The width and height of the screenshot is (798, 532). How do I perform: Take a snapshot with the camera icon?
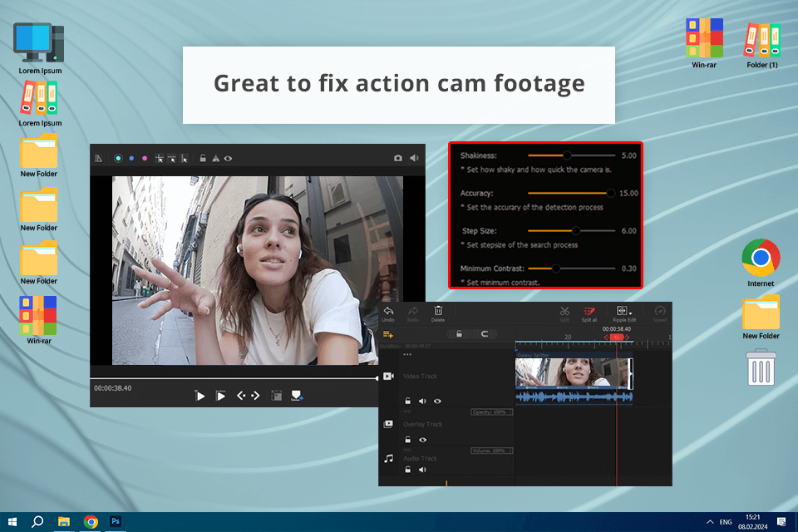tap(398, 158)
